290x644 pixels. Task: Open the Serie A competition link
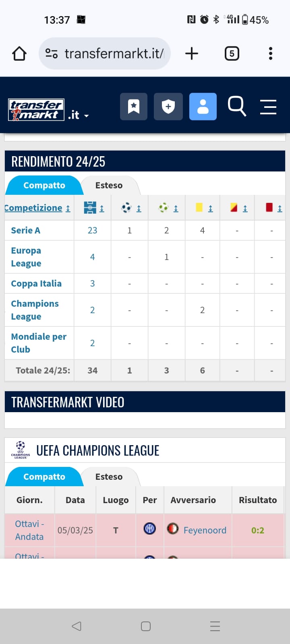tap(25, 231)
